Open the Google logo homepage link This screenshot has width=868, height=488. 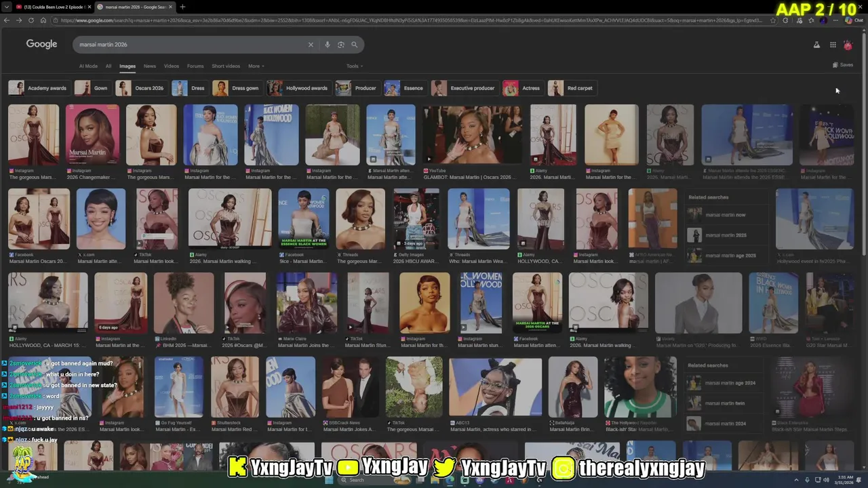tap(41, 44)
